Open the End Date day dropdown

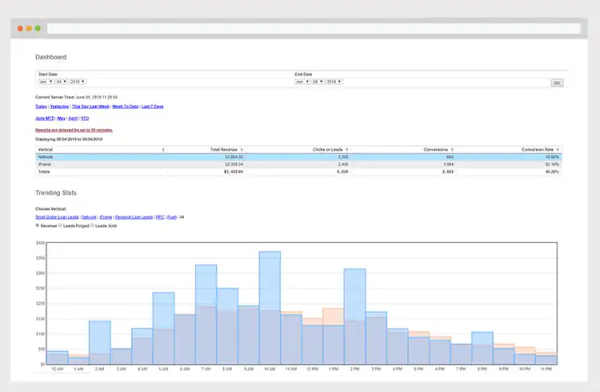click(318, 82)
